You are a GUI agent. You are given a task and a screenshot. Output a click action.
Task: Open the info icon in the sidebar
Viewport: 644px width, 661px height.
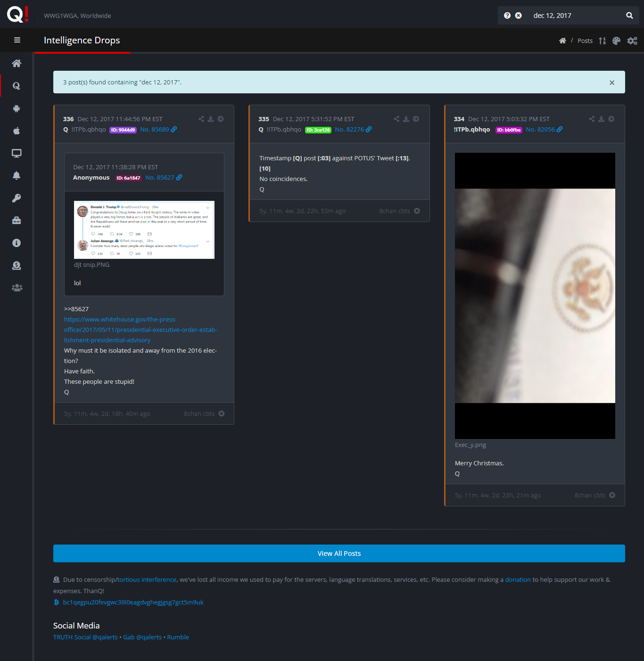pos(17,243)
